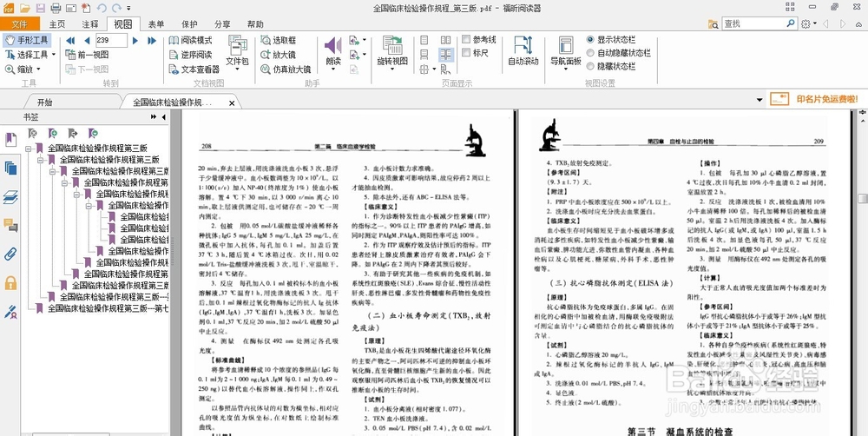Select continuous facing layout icon
Screen dimensions: 868x436
point(446,55)
